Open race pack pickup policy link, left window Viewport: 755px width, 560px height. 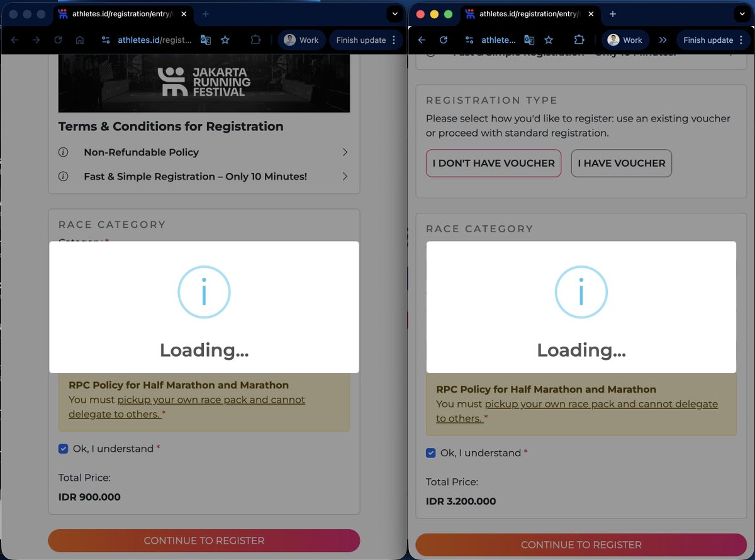click(187, 407)
